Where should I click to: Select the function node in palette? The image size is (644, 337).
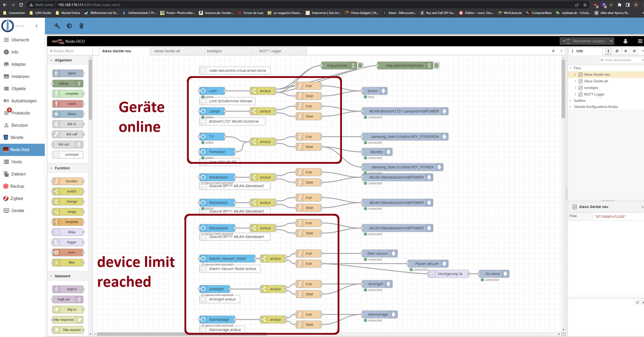68,181
